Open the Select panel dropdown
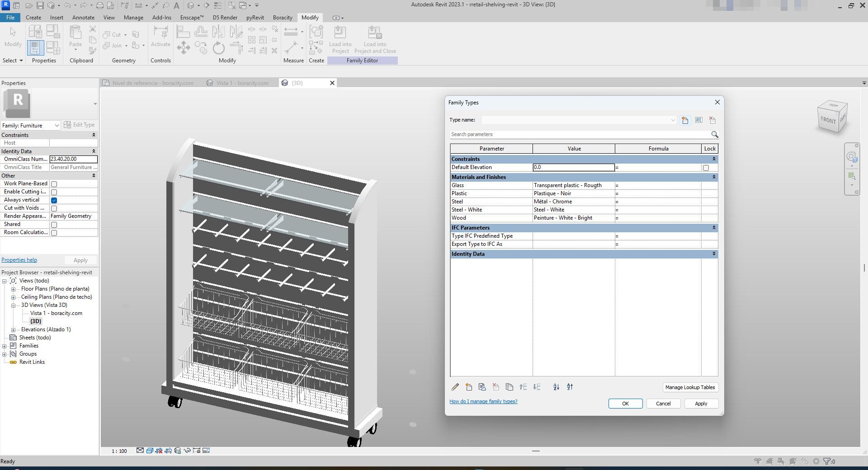 [13, 61]
